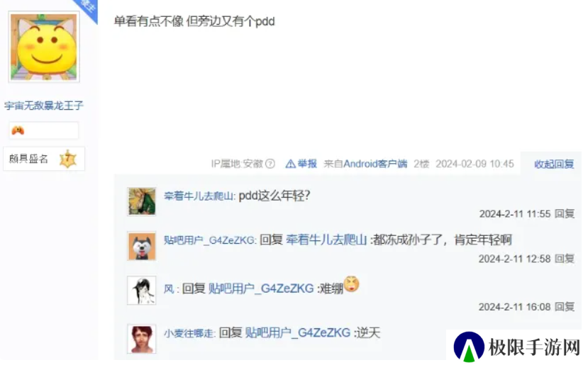Click the 举报 warning triangle icon

point(290,164)
